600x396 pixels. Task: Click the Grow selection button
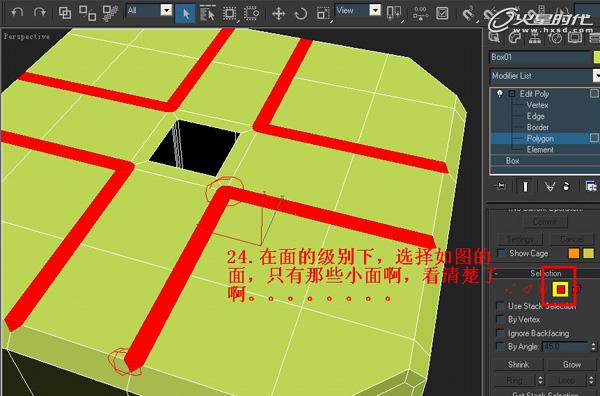[572, 365]
